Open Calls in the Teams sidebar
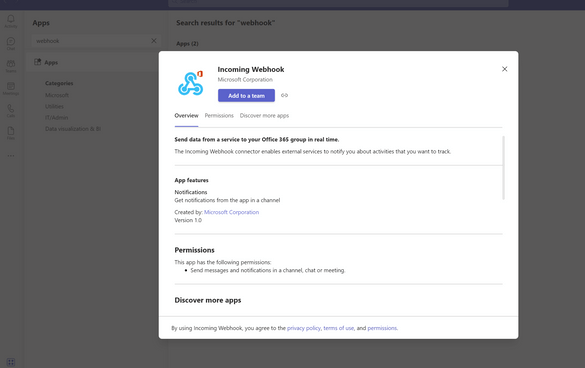This screenshot has width=585, height=368. click(x=11, y=111)
